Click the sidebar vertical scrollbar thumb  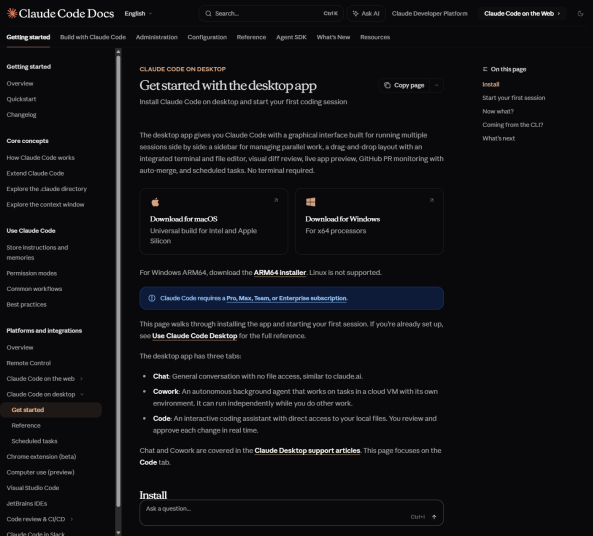tap(118, 281)
